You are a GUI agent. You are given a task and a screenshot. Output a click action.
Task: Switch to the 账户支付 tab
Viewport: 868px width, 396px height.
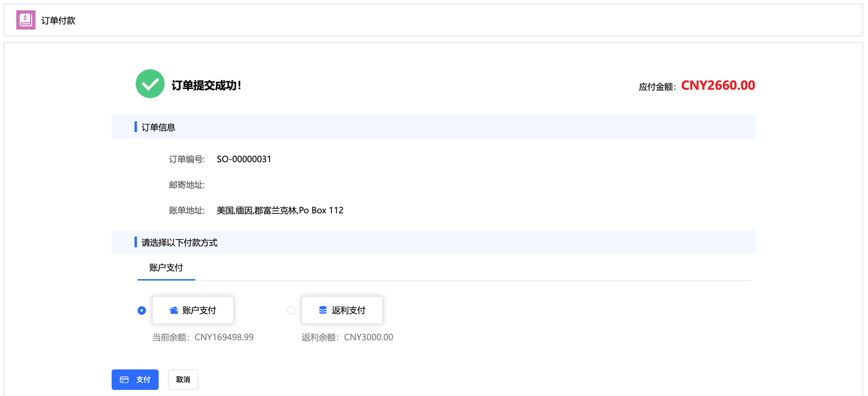[x=166, y=268]
